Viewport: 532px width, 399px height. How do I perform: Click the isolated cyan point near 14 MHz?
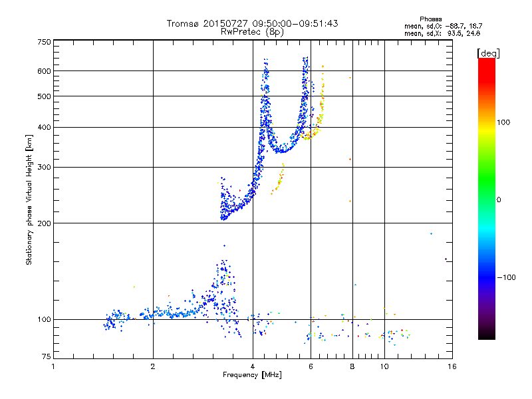pyautogui.click(x=431, y=234)
